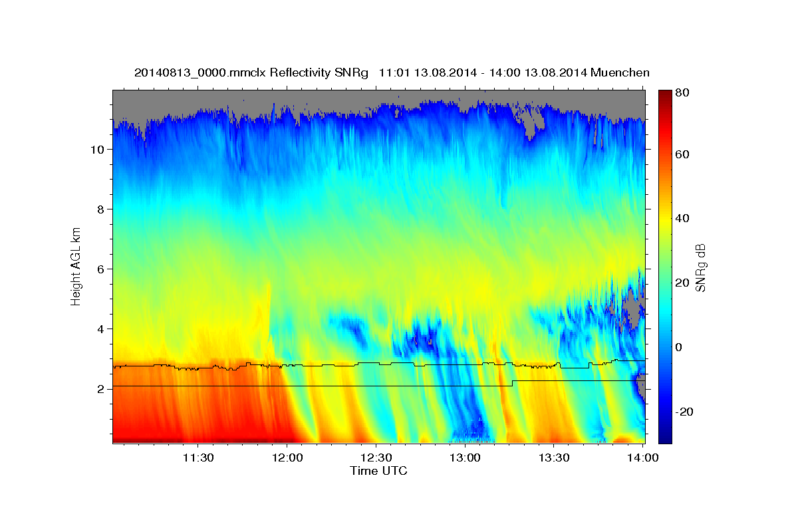Click the 12:30 time tick label
Viewport: 798px width, 532px height.
tap(376, 458)
